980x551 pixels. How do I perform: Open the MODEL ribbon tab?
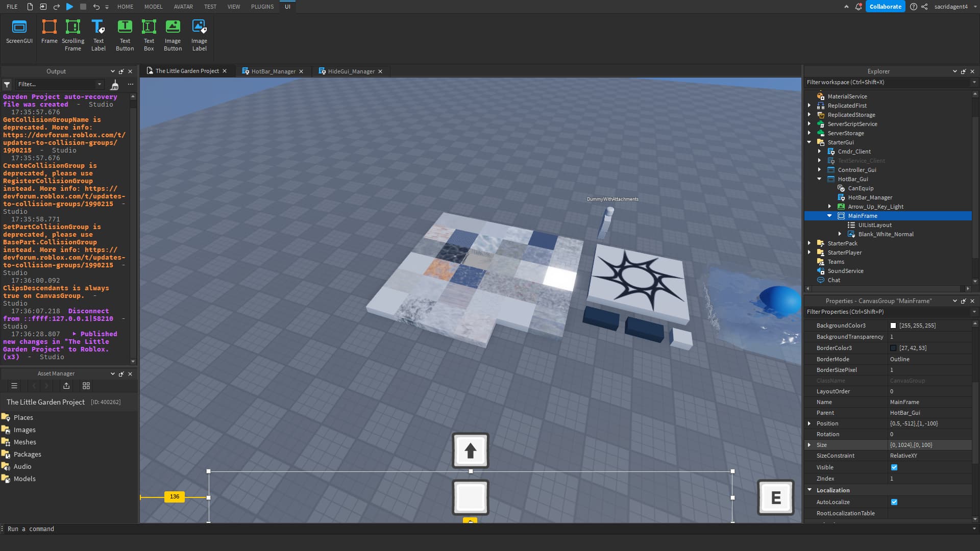153,7
